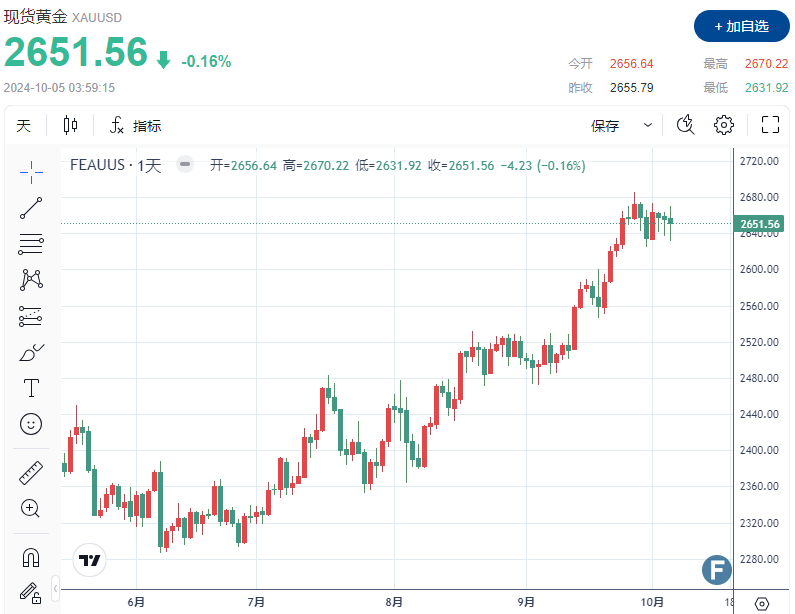Open the Fibonacci retracement tool

click(31, 244)
